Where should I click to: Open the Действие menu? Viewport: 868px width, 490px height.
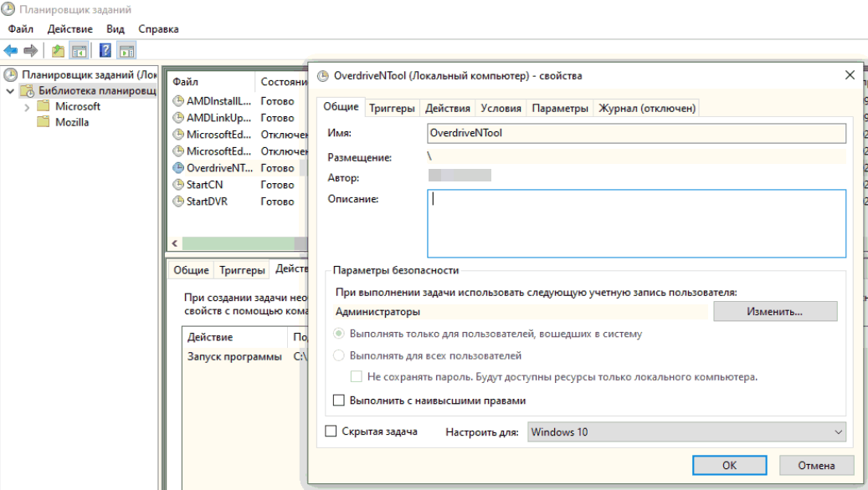click(69, 28)
